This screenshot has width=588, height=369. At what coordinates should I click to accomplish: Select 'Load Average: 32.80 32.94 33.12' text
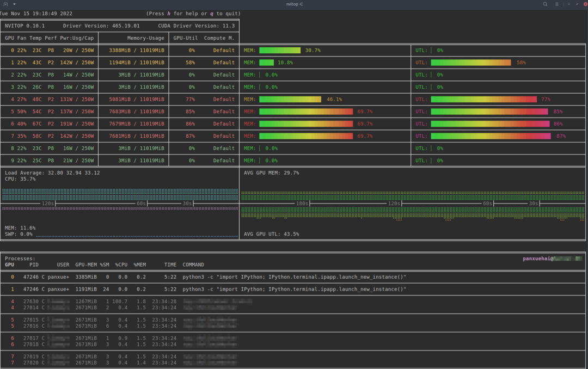[52, 173]
